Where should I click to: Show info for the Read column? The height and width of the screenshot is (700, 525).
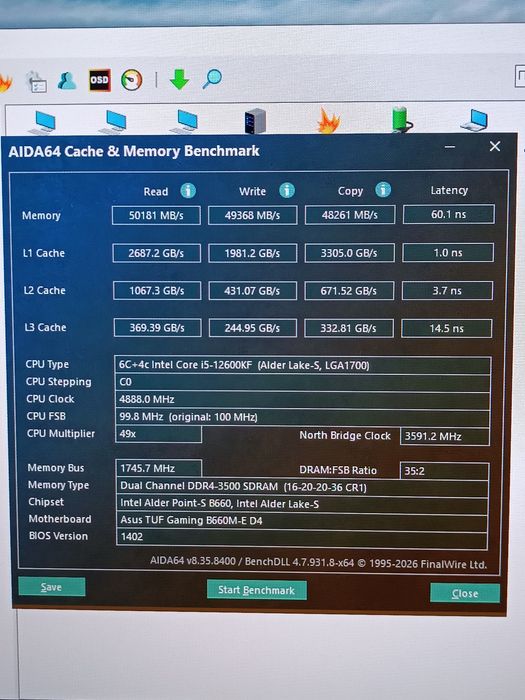point(188,191)
